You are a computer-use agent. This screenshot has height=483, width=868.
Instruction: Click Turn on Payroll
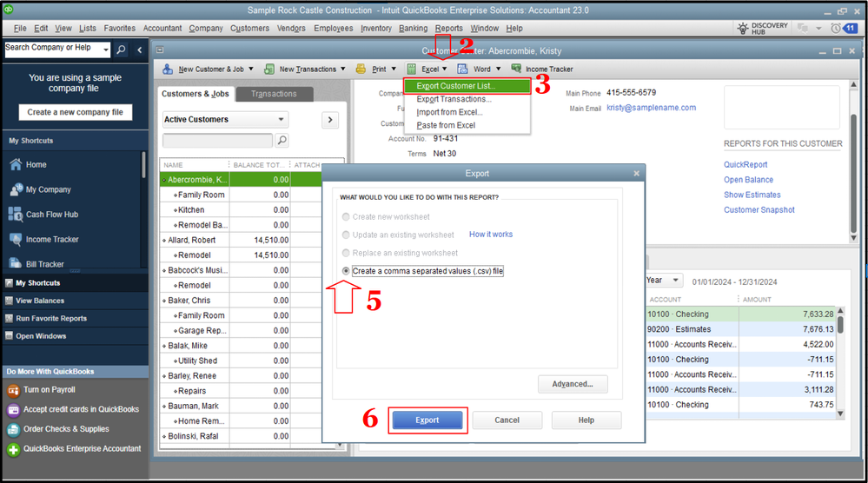click(49, 390)
